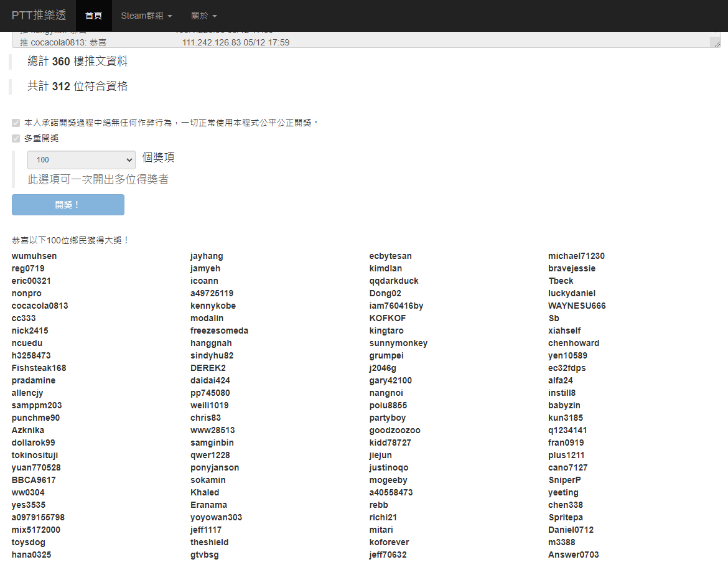Click the 共計 312 位符合資格 summary text

point(78,86)
